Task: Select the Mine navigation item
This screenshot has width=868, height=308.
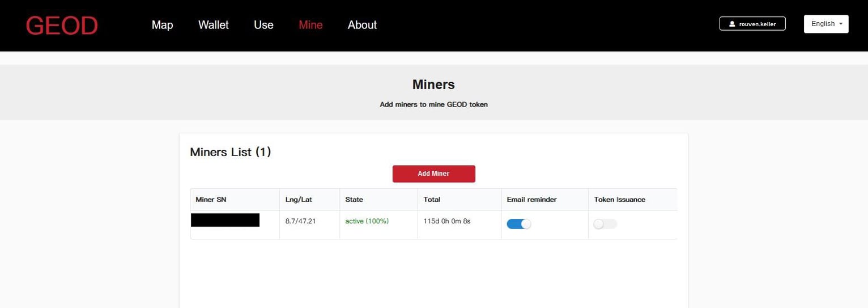Action: [x=310, y=25]
